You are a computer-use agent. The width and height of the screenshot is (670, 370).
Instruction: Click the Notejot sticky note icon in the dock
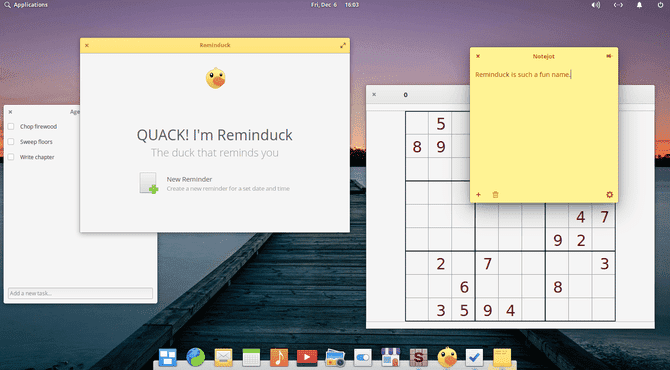(x=502, y=357)
